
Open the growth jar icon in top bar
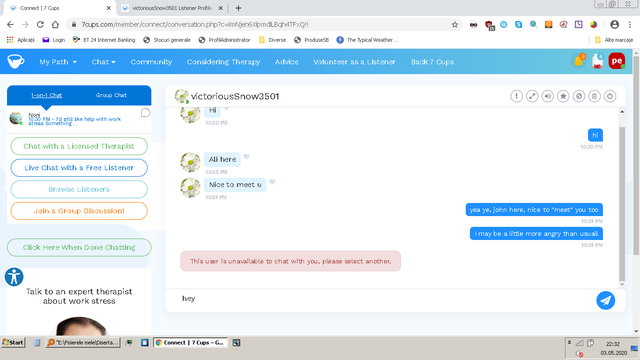[x=598, y=61]
